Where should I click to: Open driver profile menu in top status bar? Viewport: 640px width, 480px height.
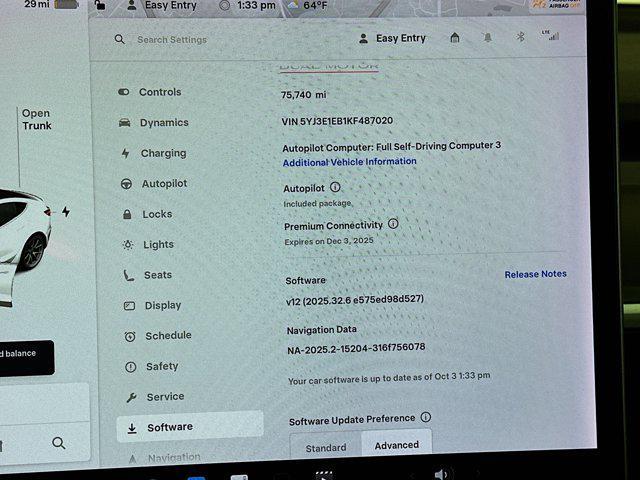(160, 5)
